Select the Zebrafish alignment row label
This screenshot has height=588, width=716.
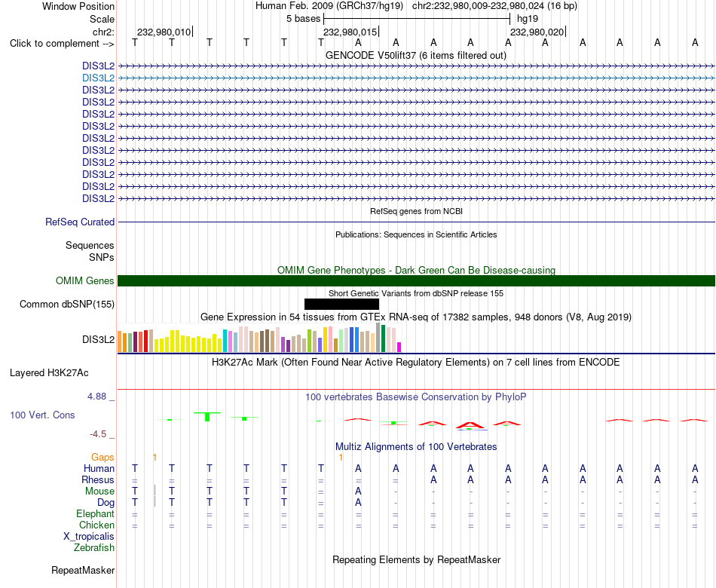click(94, 548)
